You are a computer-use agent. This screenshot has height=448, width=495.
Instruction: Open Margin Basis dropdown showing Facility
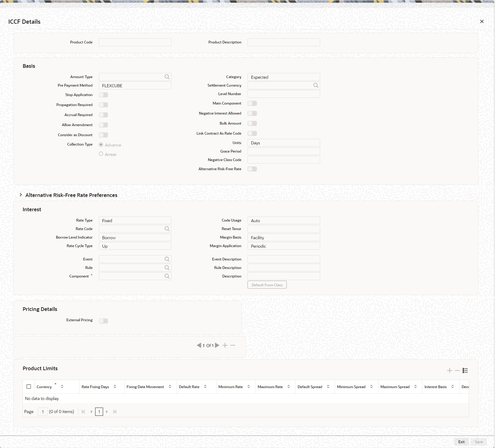coord(284,237)
